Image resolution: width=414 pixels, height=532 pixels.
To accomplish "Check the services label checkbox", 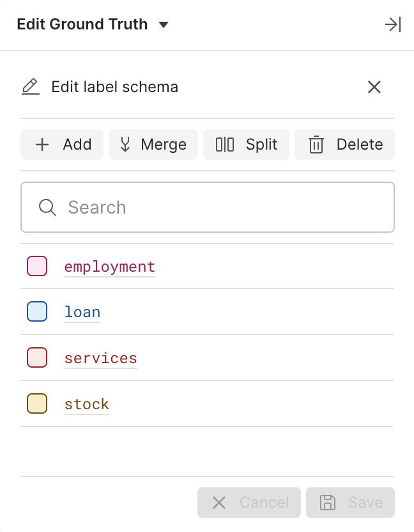I will [x=37, y=357].
